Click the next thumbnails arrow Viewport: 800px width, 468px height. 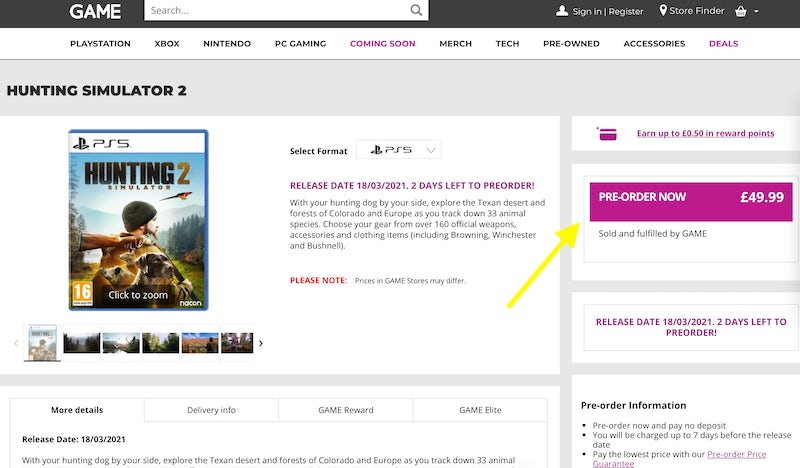(x=261, y=343)
